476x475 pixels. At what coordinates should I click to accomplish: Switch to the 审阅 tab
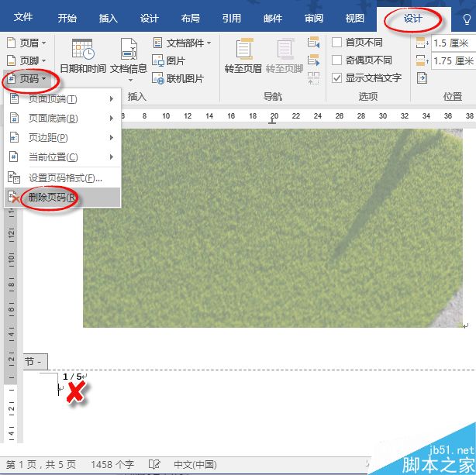click(x=314, y=19)
